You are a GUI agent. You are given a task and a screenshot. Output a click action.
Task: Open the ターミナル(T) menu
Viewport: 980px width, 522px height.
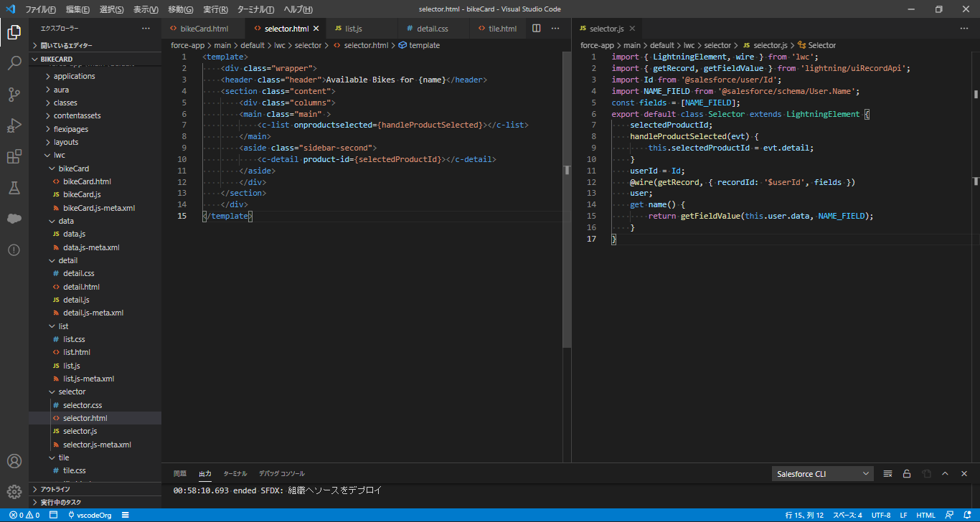(x=255, y=10)
